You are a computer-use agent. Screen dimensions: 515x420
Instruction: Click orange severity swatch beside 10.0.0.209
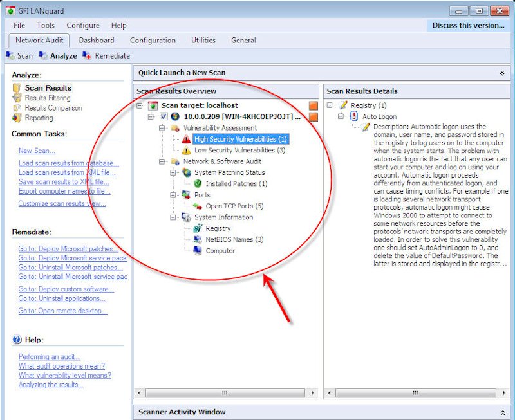click(x=314, y=117)
